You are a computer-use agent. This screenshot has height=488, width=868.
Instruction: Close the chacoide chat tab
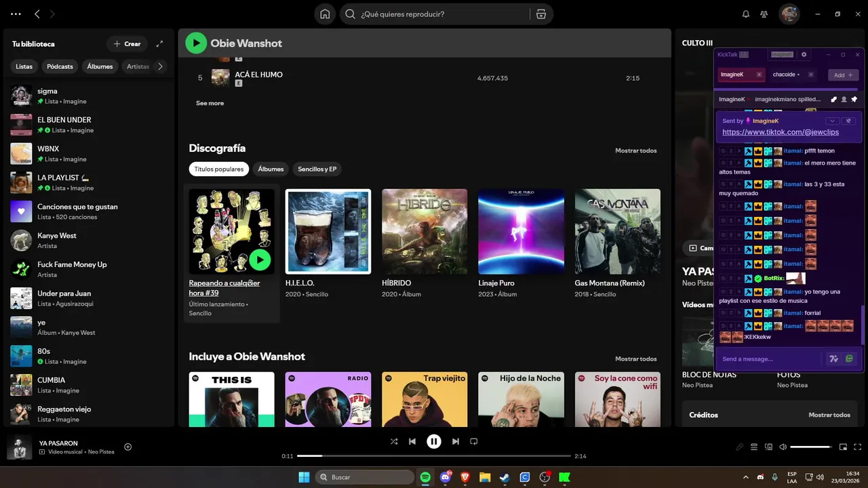tap(811, 75)
